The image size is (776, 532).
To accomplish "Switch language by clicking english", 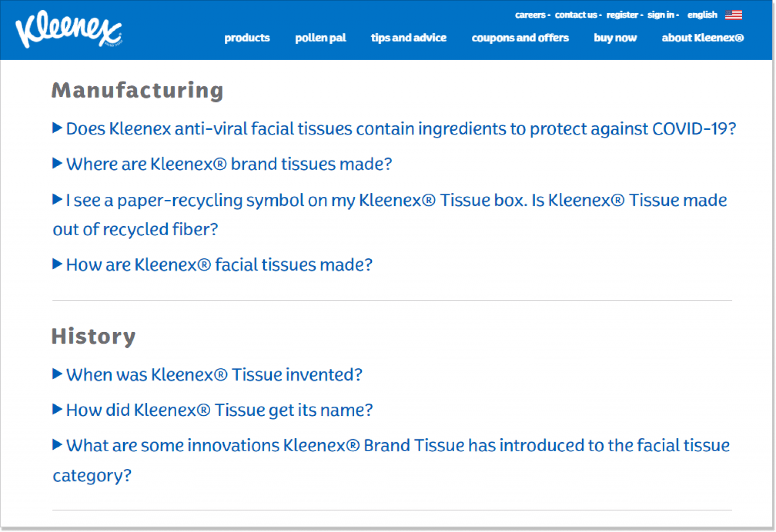I will [702, 15].
